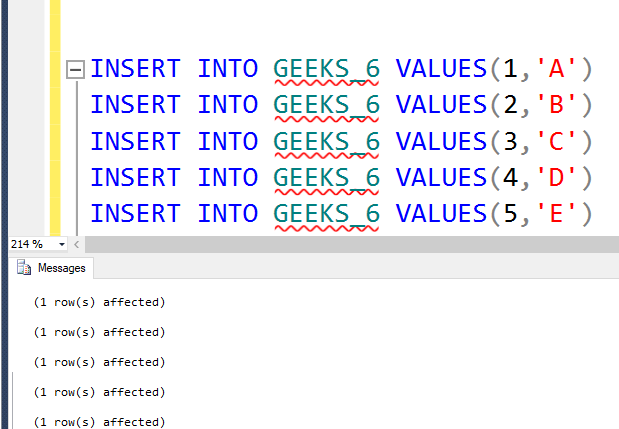
Task: Switch to the Messages tab
Action: (51, 268)
